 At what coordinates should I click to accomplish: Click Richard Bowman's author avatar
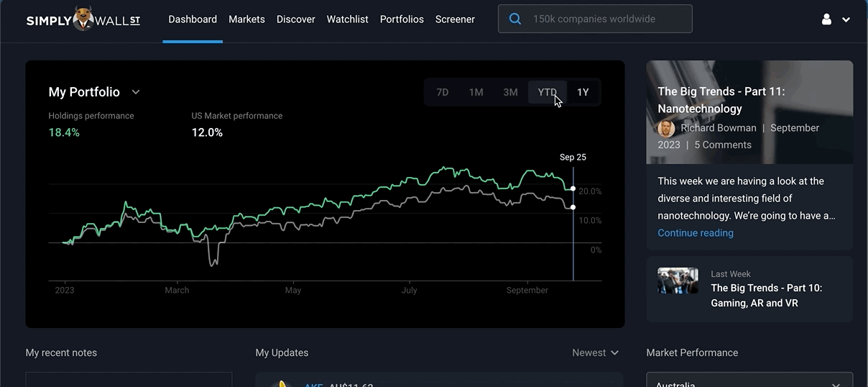666,128
